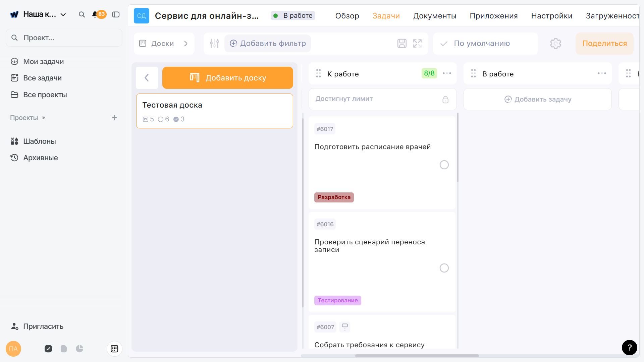The height and width of the screenshot is (362, 644).
Task: Click the Добавить доску button
Action: coord(227,78)
